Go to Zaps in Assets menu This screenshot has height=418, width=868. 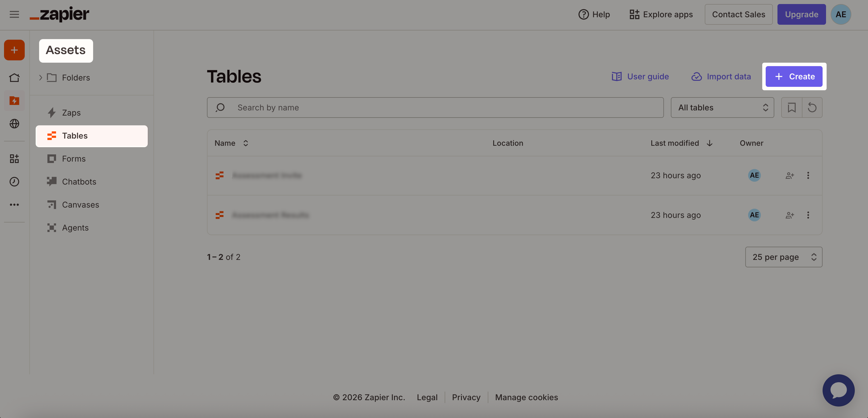tap(71, 113)
